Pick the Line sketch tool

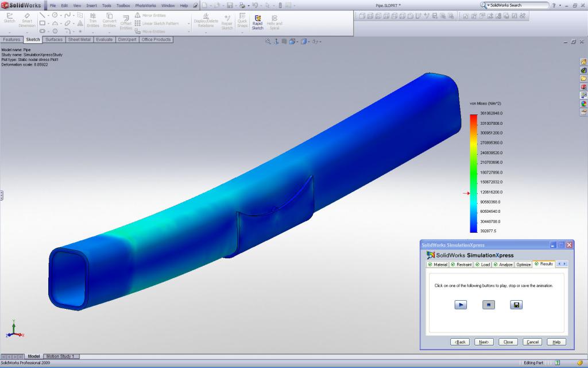(42, 16)
